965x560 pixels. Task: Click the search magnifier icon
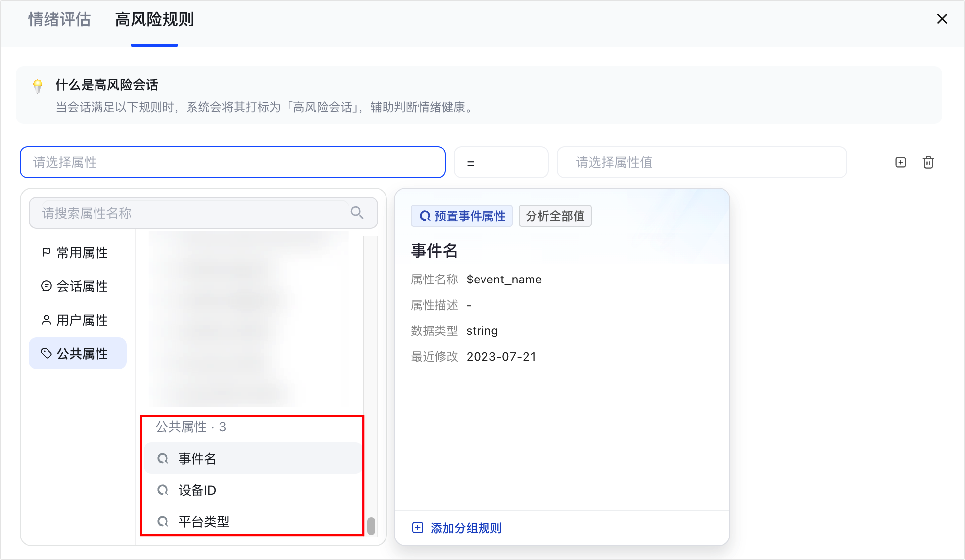coord(357,213)
